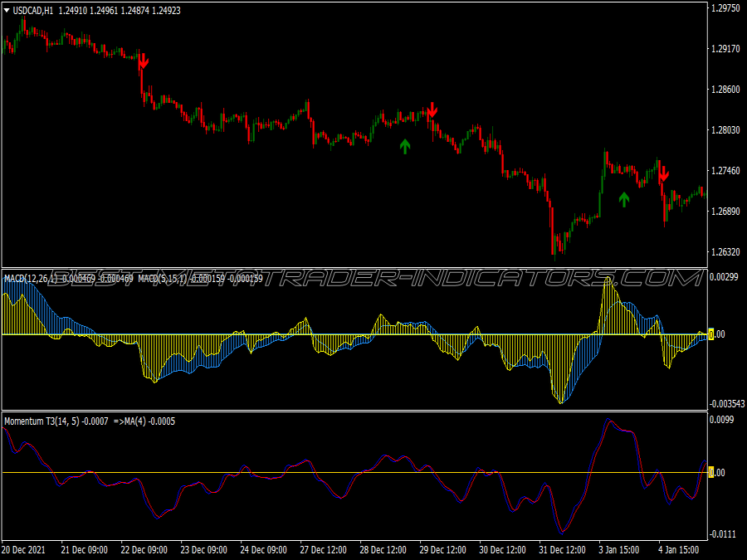Click the 21 Dec 09:00 time label
Viewport: 747px width, 560px height.
[x=85, y=550]
